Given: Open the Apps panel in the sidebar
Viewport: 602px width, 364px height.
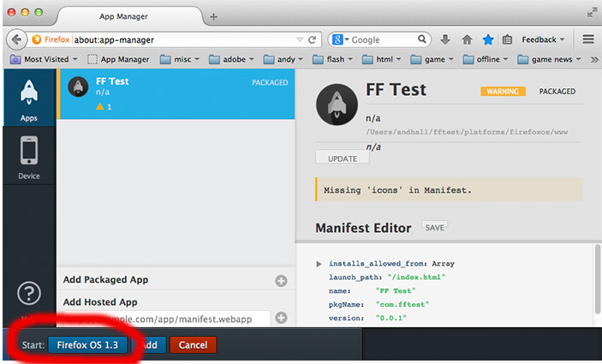Looking at the screenshot, I should pos(29,98).
